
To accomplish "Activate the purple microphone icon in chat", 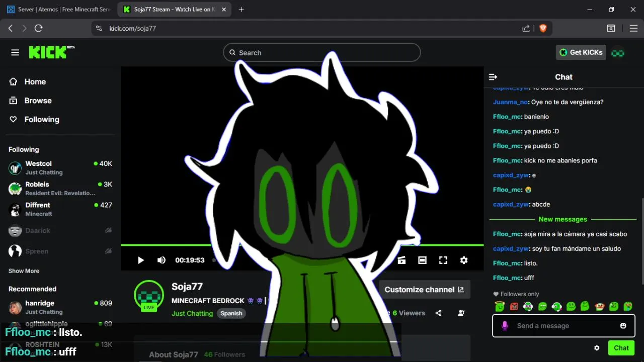I will point(505,326).
